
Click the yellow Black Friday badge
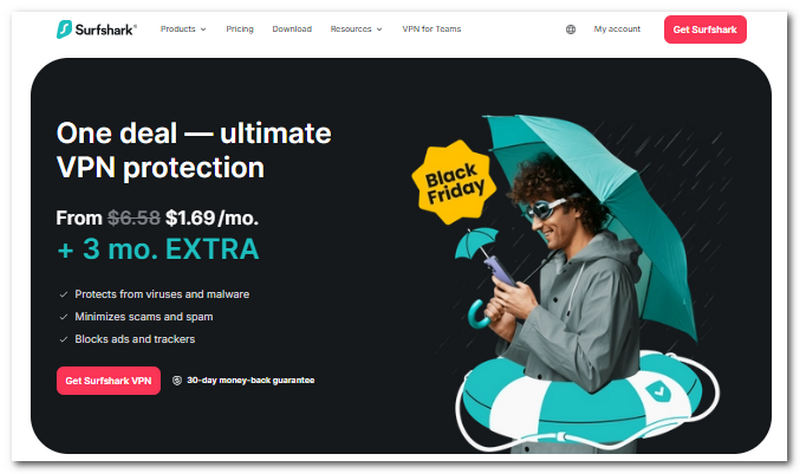pyautogui.click(x=454, y=183)
